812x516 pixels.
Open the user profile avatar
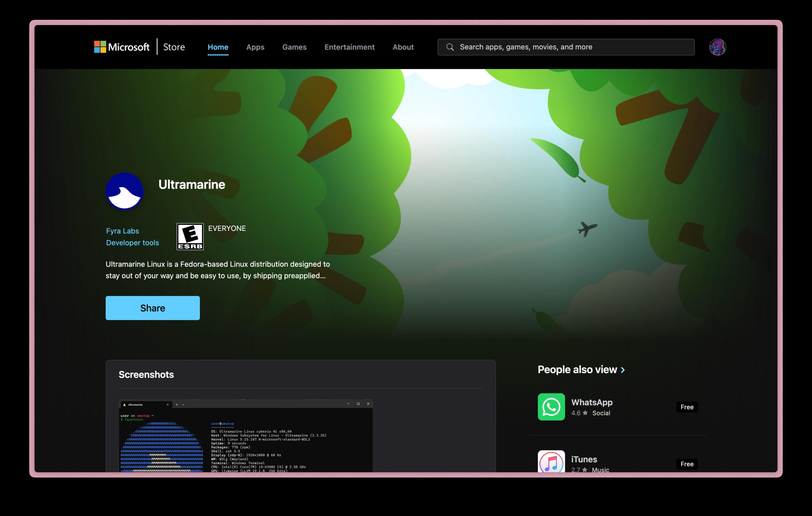717,47
